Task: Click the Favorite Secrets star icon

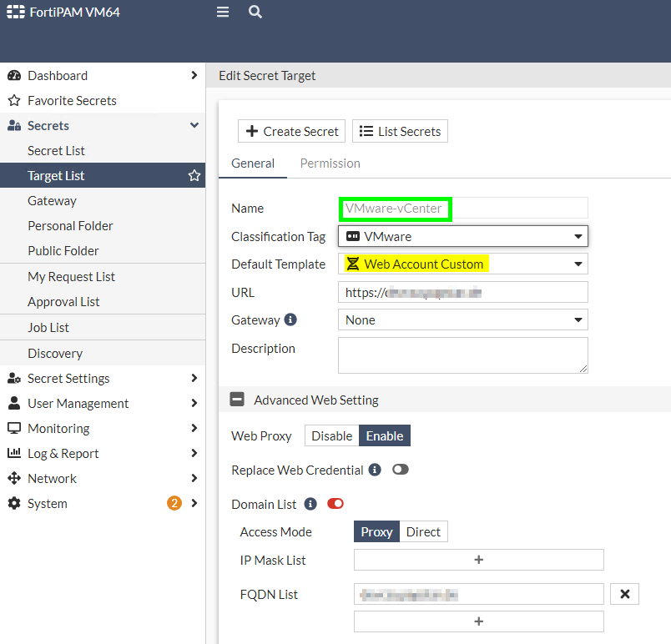Action: click(14, 100)
